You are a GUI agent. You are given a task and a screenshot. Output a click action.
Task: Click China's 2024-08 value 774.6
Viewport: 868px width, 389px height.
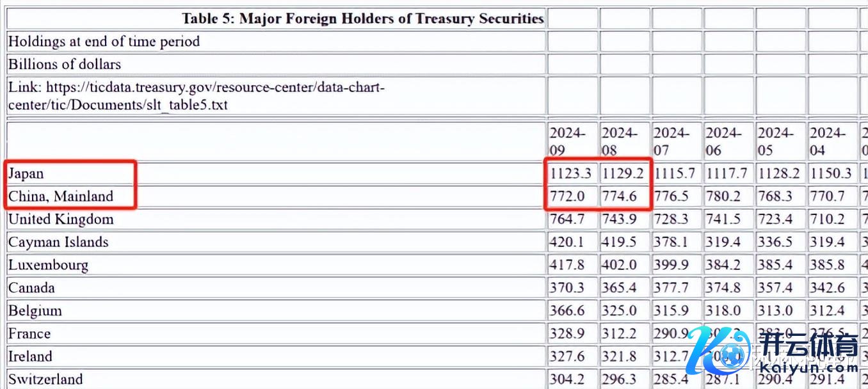pyautogui.click(x=619, y=196)
